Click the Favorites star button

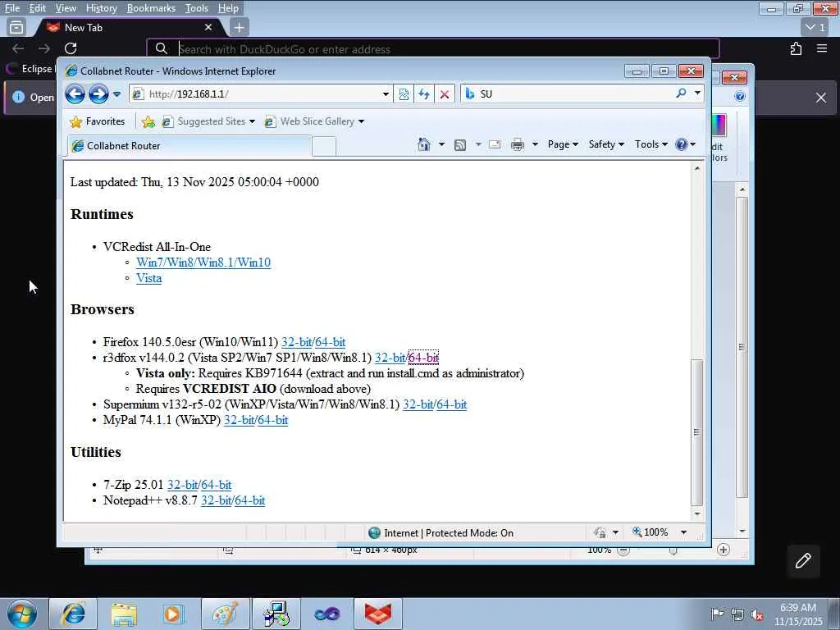97,121
